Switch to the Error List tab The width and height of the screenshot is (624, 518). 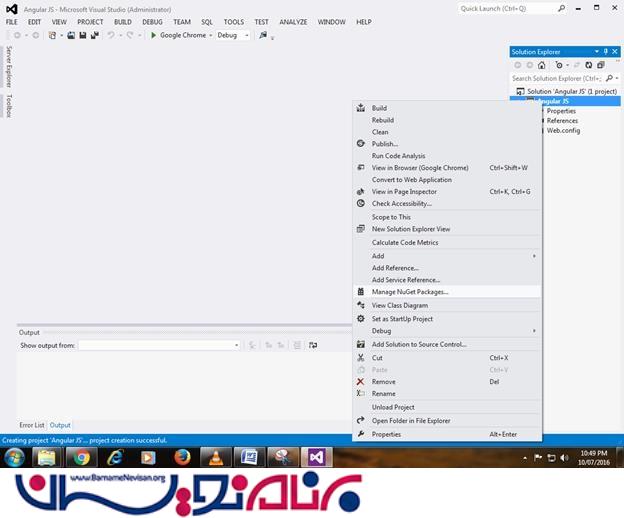[x=32, y=425]
